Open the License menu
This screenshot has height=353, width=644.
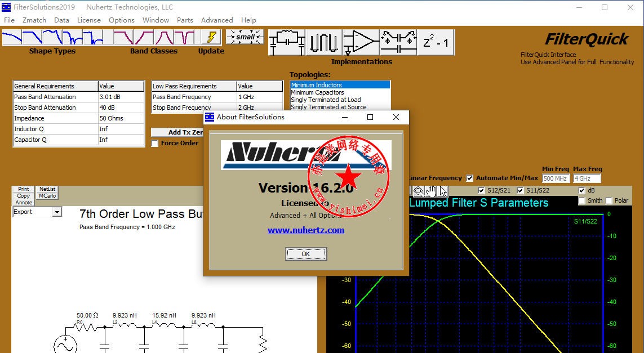[88, 20]
